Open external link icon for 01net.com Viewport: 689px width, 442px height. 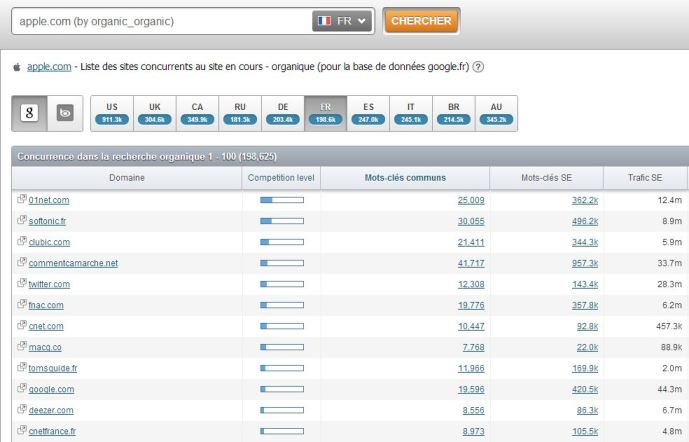coord(22,199)
